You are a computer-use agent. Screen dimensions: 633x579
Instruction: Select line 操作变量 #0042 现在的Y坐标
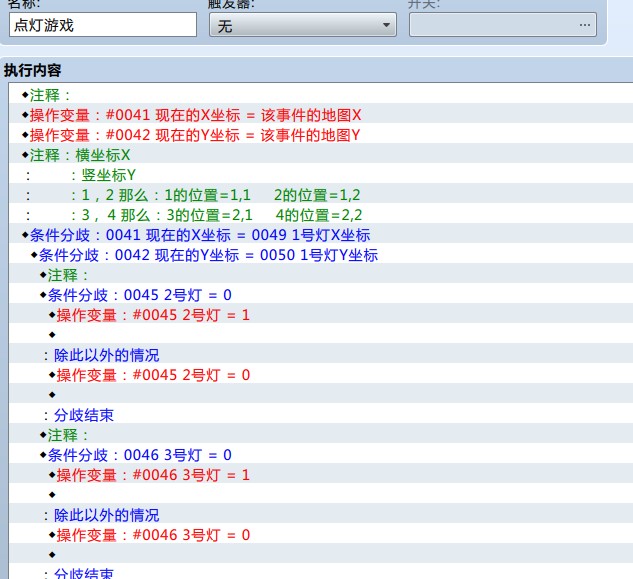321,135
